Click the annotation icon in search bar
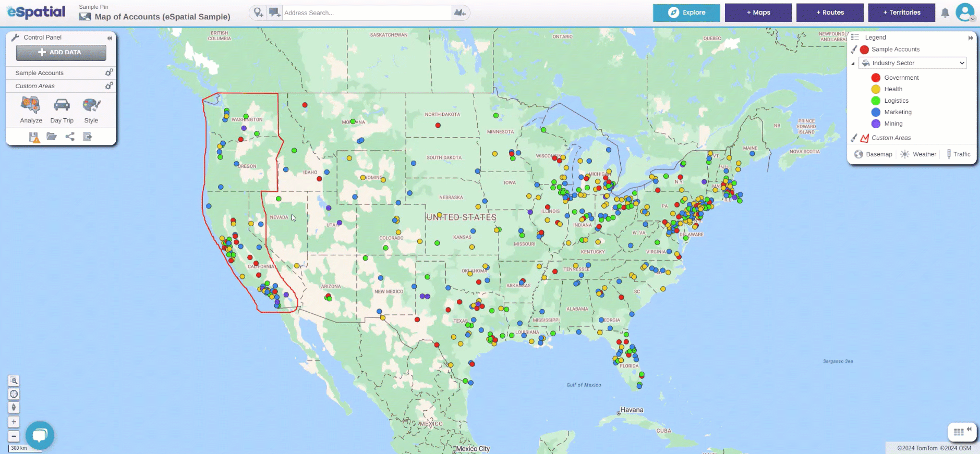The image size is (980, 454). coord(274,13)
